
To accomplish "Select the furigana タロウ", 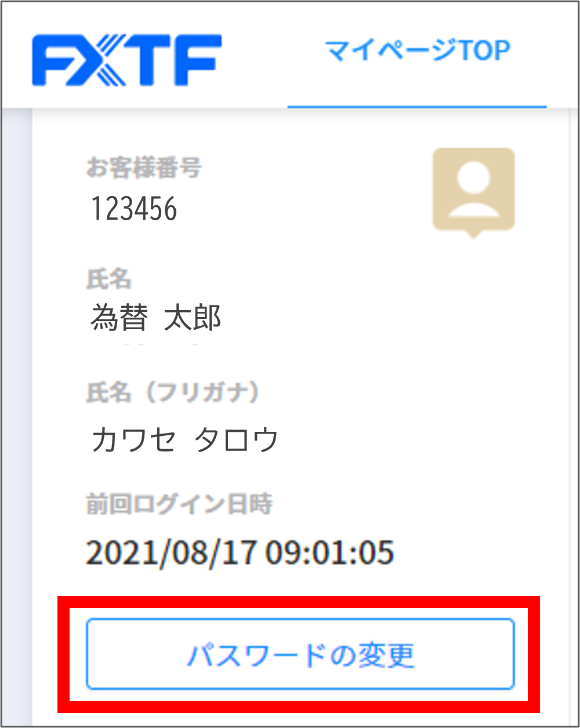I will [236, 441].
